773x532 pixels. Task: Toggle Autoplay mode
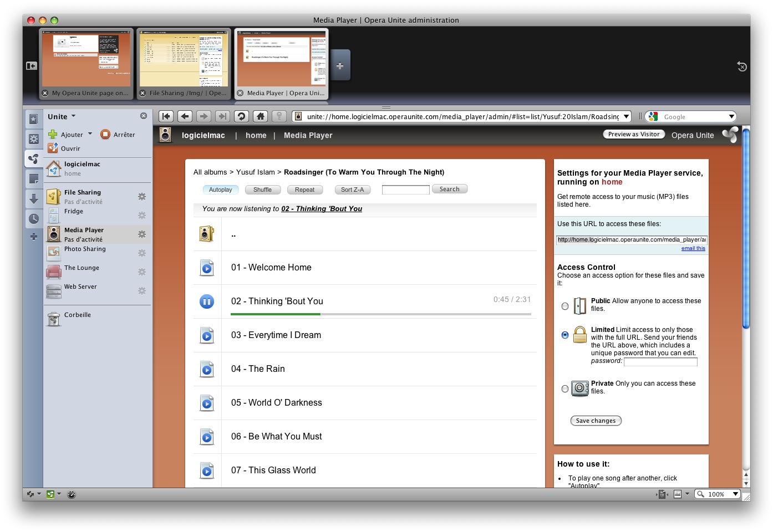point(221,190)
